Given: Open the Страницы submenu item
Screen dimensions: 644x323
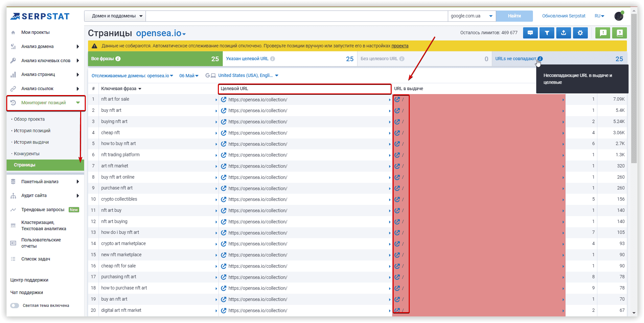Looking at the screenshot, I should tap(45, 165).
